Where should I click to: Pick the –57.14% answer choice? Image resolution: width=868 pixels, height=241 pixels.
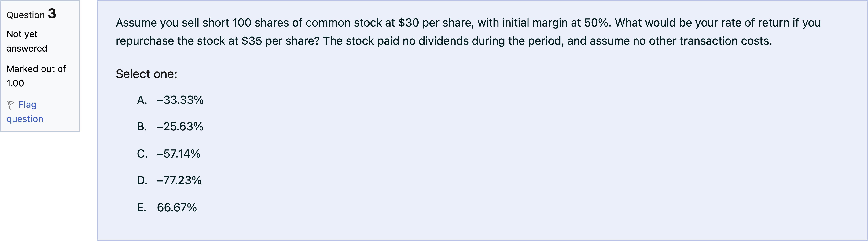pyautogui.click(x=178, y=154)
